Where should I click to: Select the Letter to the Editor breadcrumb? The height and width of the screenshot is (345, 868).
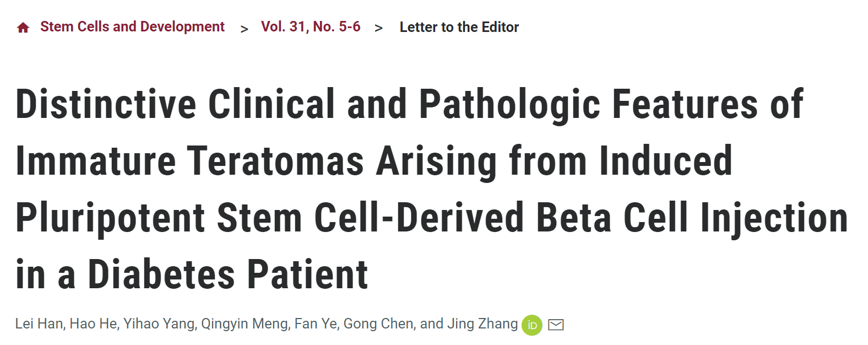click(x=459, y=27)
